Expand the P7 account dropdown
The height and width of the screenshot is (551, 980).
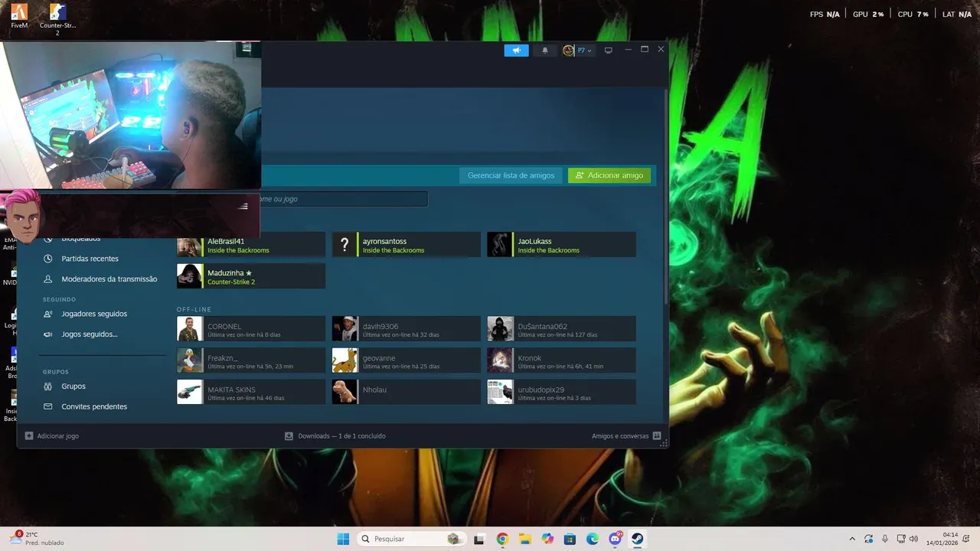pos(578,51)
